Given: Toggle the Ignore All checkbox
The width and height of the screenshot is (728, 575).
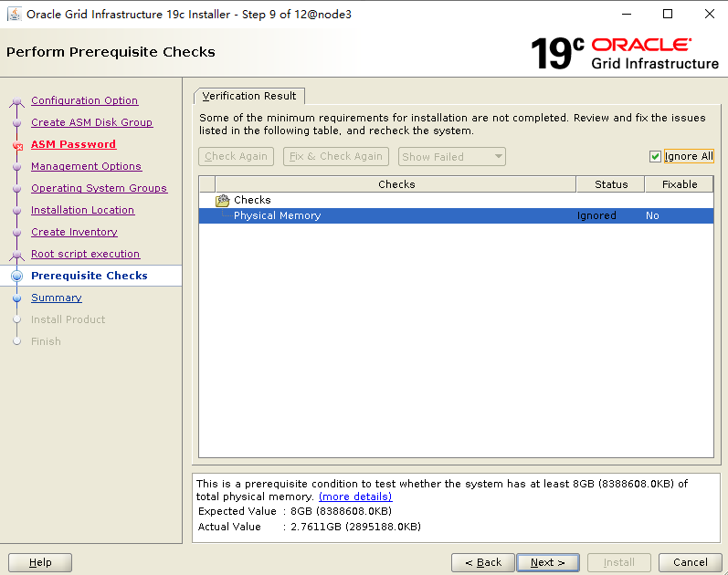Looking at the screenshot, I should 655,156.
